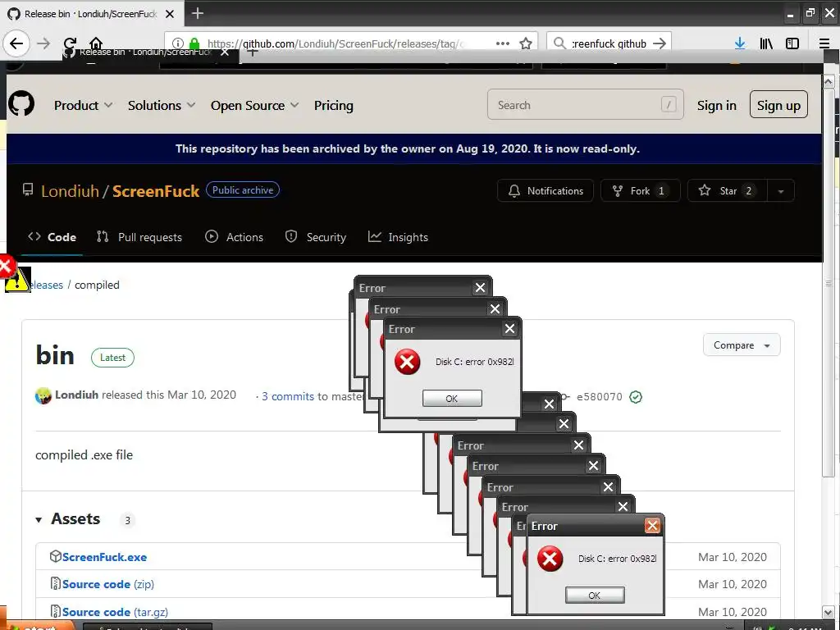
Task: Open the Firefox hamburger menu
Action: coord(824,43)
